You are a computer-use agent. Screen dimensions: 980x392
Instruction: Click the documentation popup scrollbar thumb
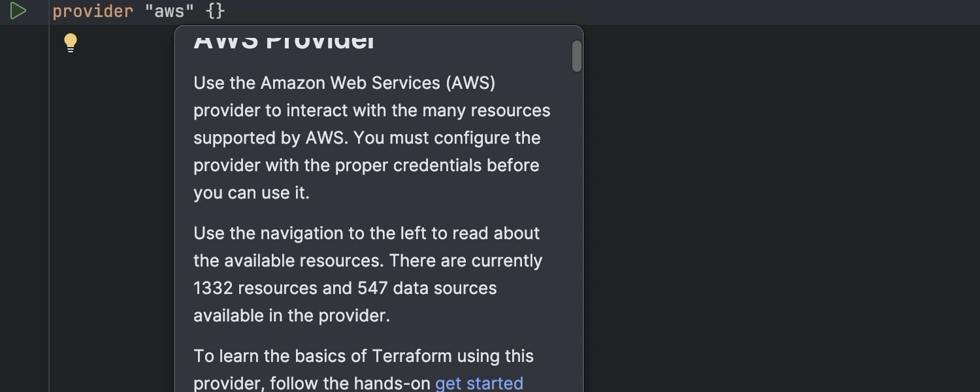coord(576,56)
